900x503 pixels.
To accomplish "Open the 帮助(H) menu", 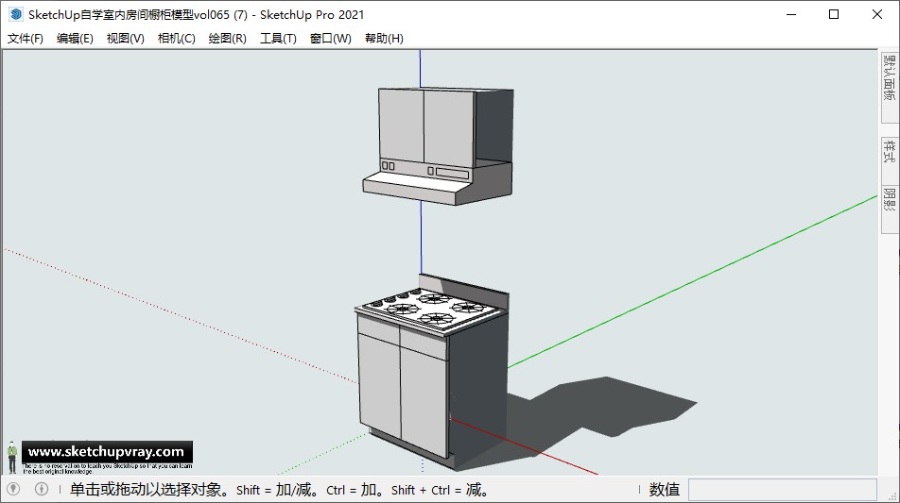I will 384,38.
